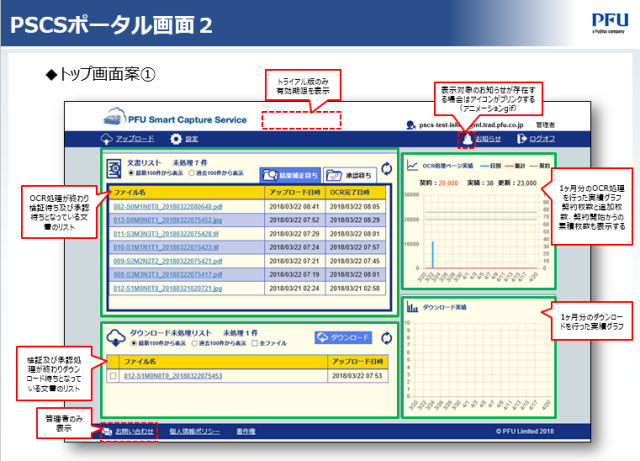Select the 過去100件から表示 radio in 文書リスト
The width and height of the screenshot is (640, 461).
[x=191, y=173]
